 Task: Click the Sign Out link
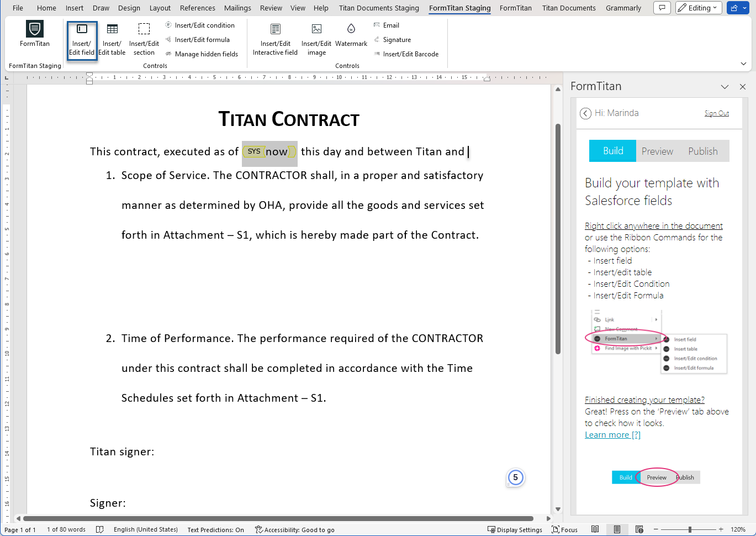(x=717, y=113)
